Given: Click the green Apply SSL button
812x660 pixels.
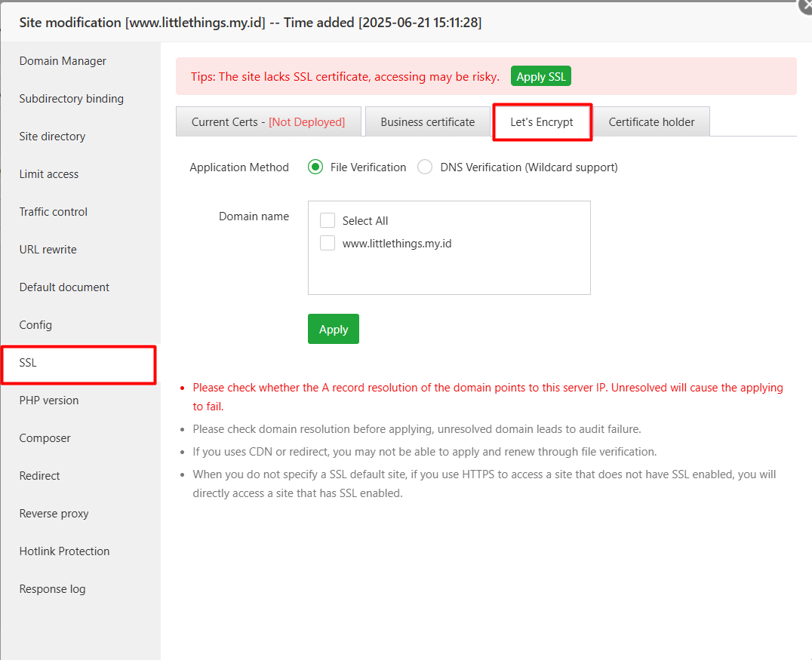Looking at the screenshot, I should pos(540,75).
